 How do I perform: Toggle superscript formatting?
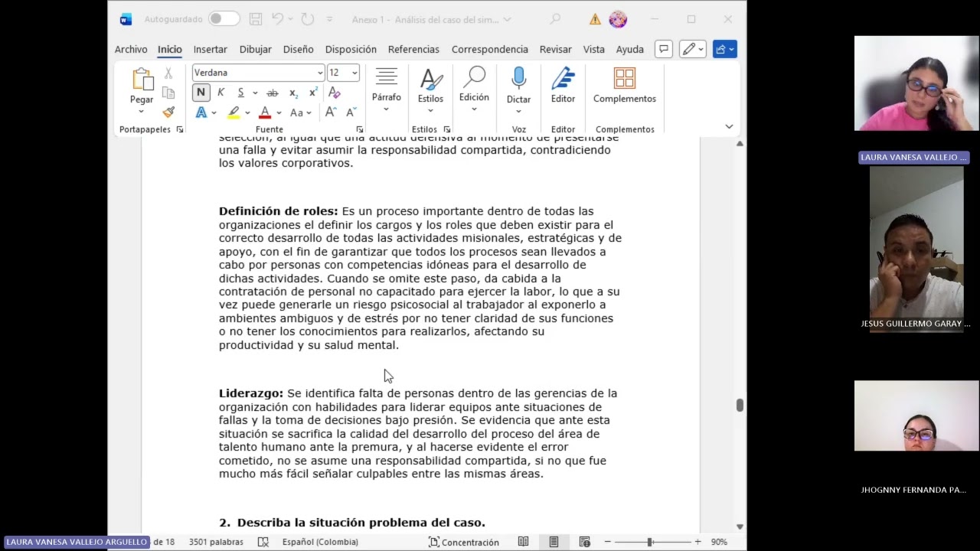313,93
